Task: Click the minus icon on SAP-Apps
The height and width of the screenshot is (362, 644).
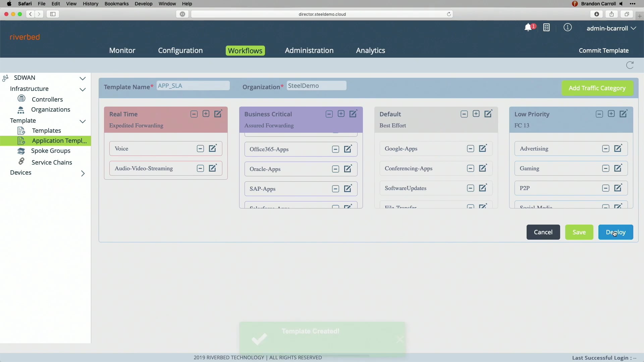Action: tap(336, 188)
